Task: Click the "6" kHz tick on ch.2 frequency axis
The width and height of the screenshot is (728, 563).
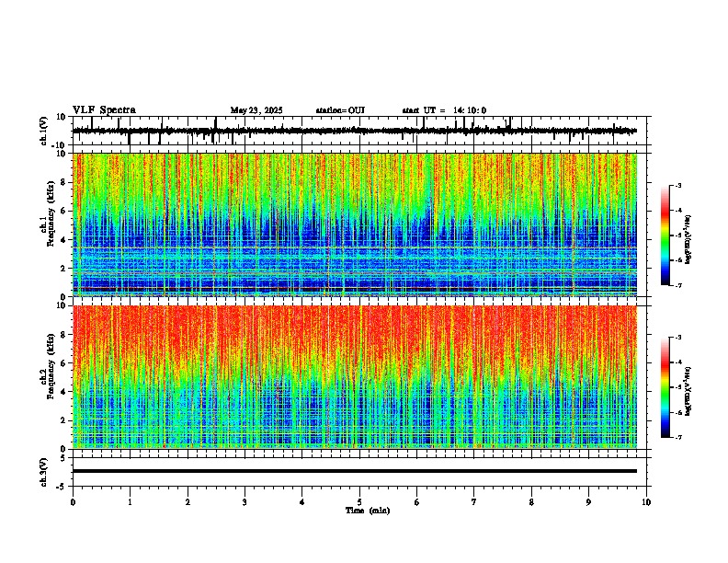Action: tap(64, 363)
